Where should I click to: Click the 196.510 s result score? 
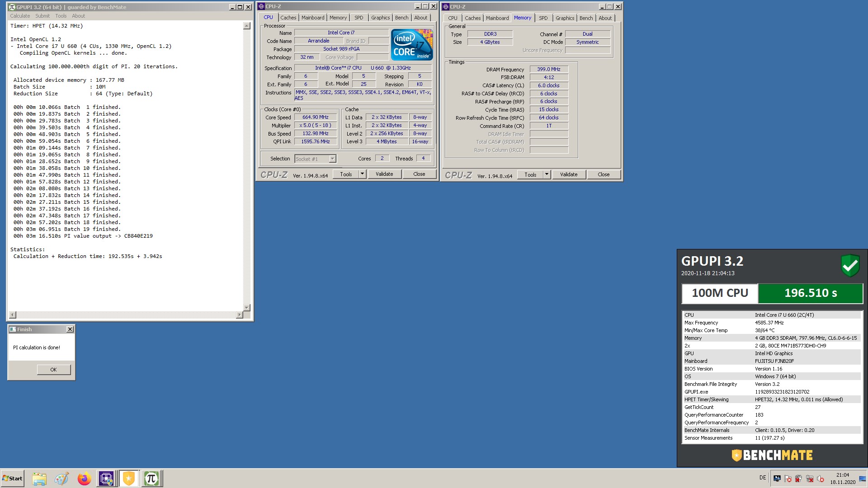pyautogui.click(x=811, y=293)
